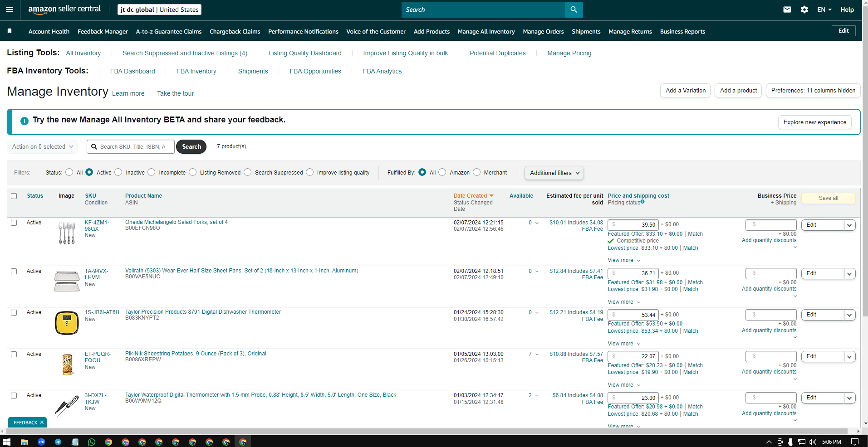Screen dimensions: 868x447
Task: Open WhatsApp from the taskbar
Action: (92, 442)
